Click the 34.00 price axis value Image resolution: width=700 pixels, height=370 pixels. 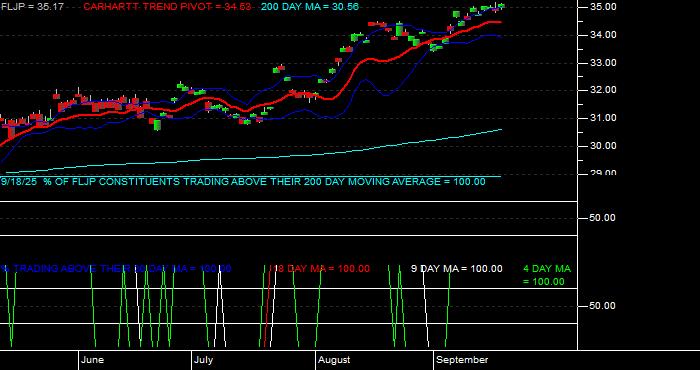click(603, 35)
